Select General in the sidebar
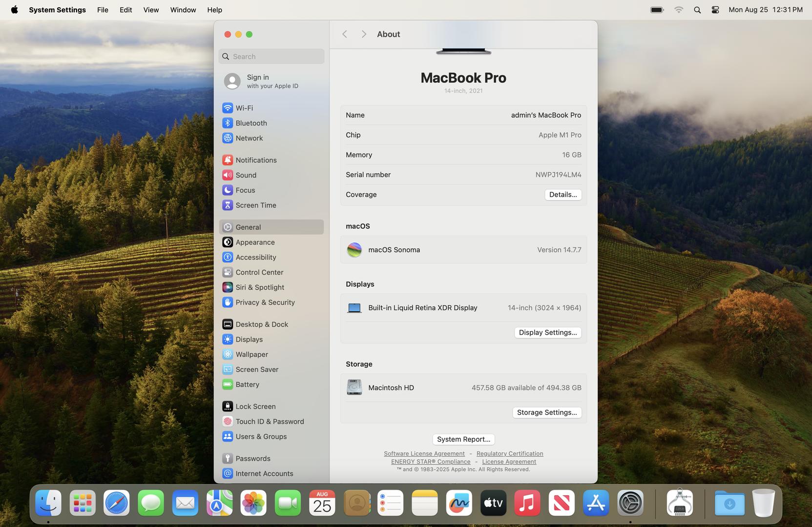 coord(271,227)
